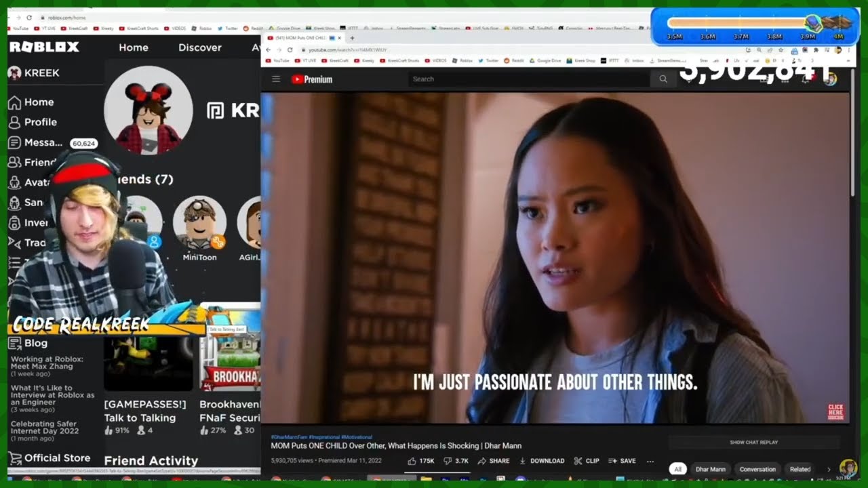868x488 pixels.
Task: Open Home in the Roblox top navigation
Action: coord(134,47)
